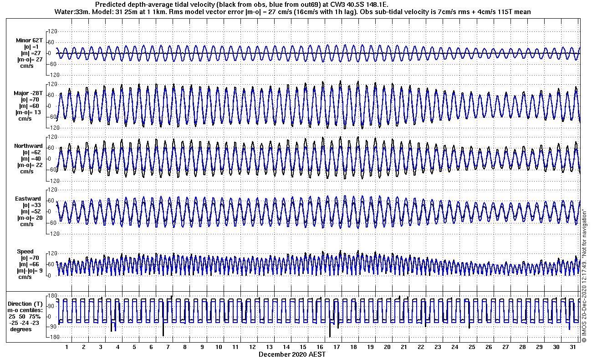This screenshot has height=364, width=592.
Task: Click the x-axis label 'December 2020 AEST'
Action: click(x=292, y=354)
